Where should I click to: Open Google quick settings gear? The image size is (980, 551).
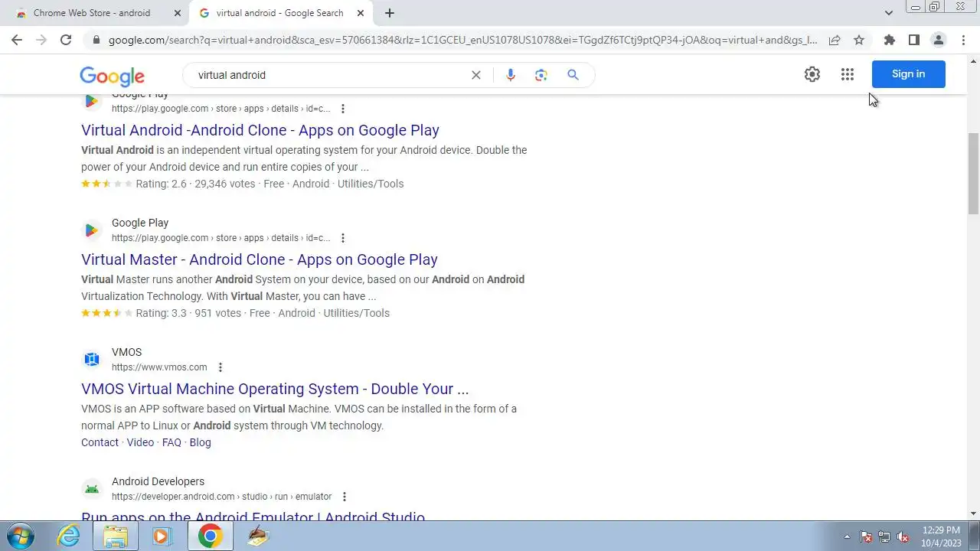pyautogui.click(x=812, y=74)
